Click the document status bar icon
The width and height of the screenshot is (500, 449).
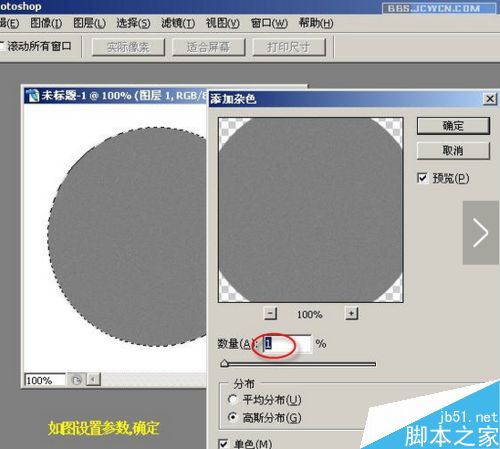tap(76, 380)
